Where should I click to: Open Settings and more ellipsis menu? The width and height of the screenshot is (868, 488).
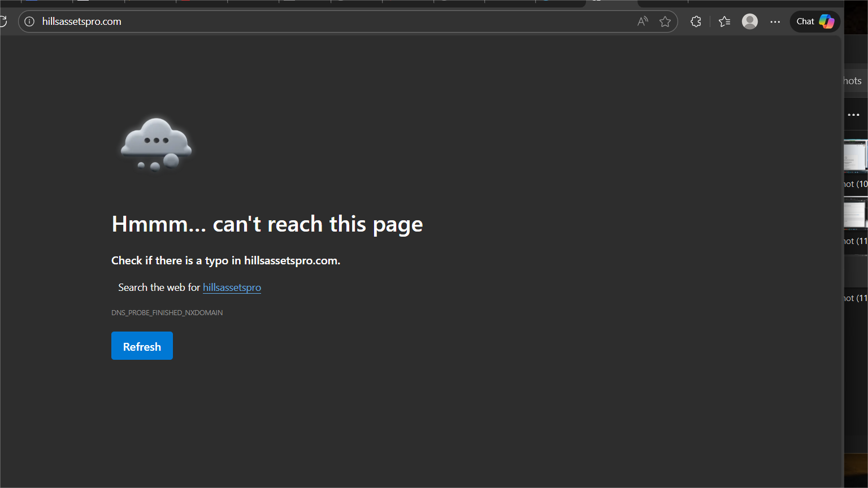775,21
